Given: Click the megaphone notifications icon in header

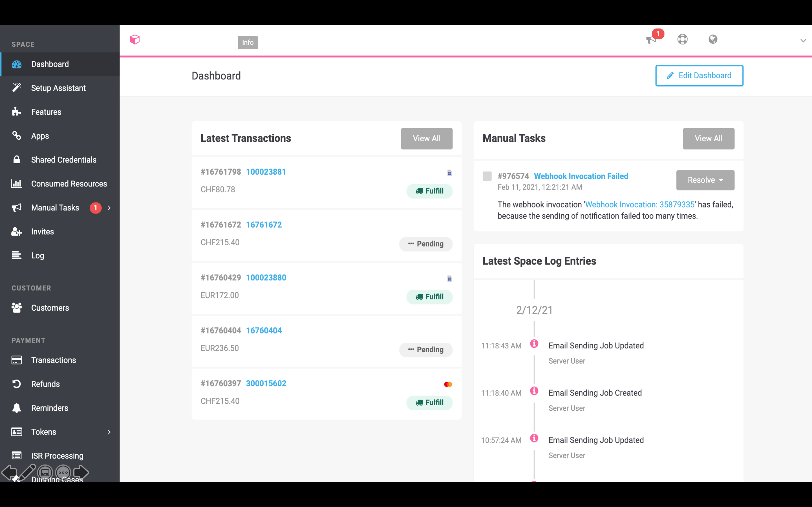Looking at the screenshot, I should [x=651, y=40].
